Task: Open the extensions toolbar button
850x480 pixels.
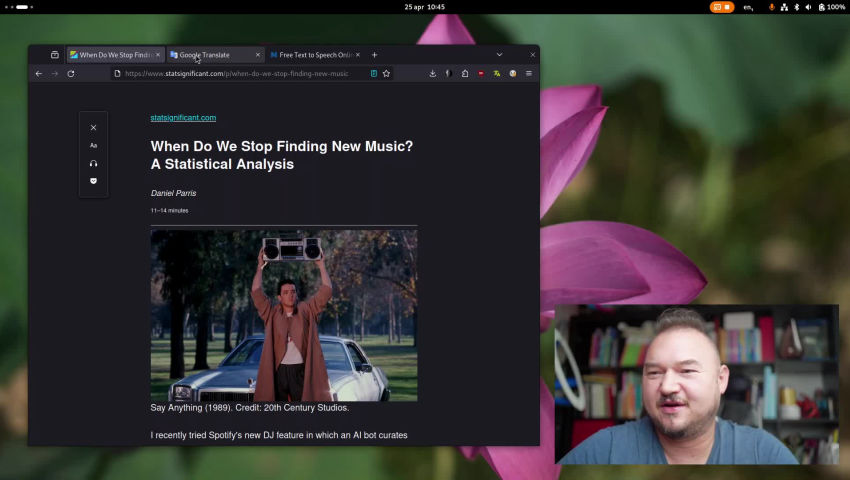Action: 465,74
